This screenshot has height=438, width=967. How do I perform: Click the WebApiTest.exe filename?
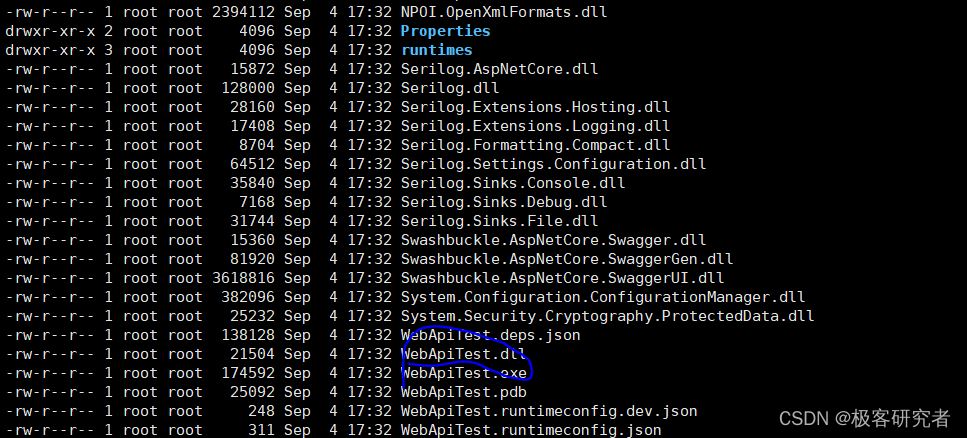(x=463, y=373)
